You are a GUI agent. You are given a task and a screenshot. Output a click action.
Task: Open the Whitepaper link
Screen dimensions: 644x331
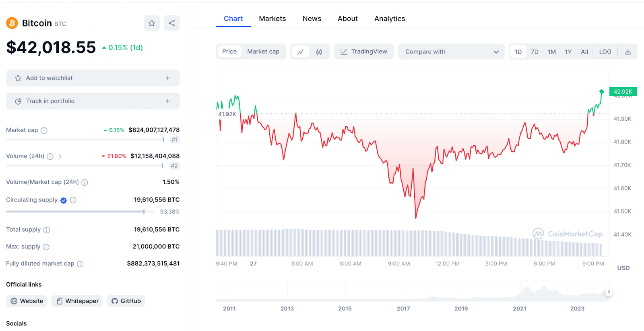(77, 301)
